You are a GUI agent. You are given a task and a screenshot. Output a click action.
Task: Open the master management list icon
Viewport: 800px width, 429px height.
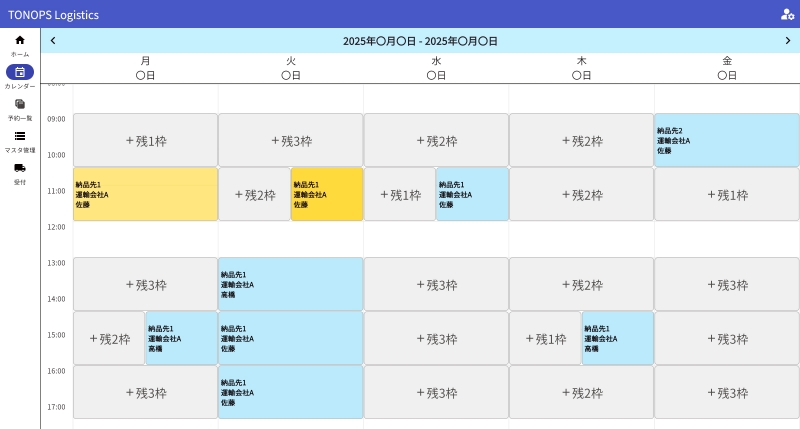[20, 136]
